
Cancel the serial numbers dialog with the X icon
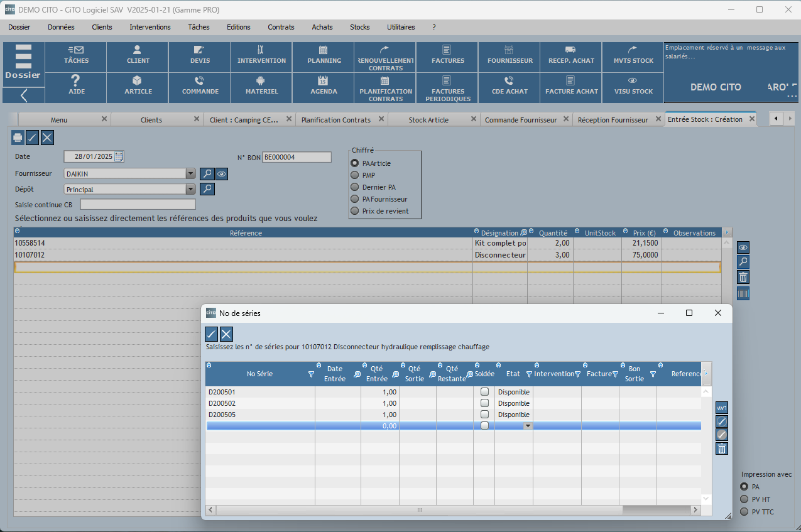[x=226, y=334]
